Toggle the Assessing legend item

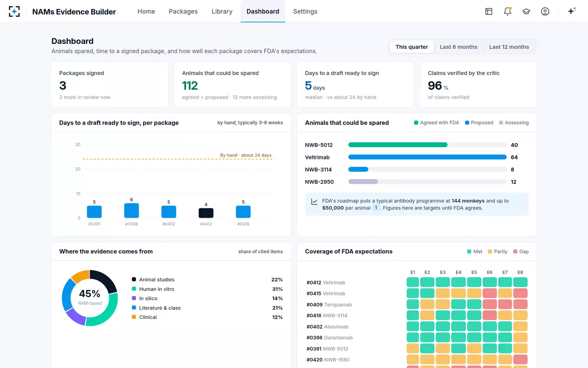coord(514,123)
